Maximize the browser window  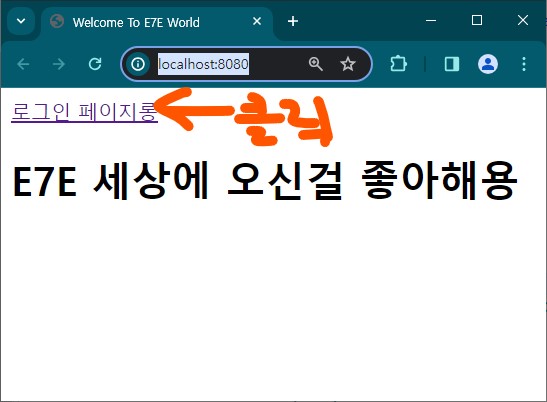point(477,21)
